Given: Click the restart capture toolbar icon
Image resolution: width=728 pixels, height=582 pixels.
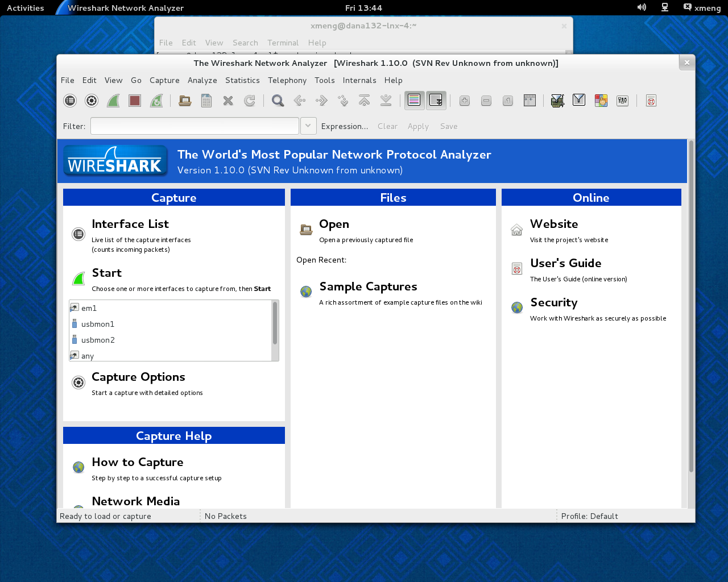Looking at the screenshot, I should coord(156,101).
